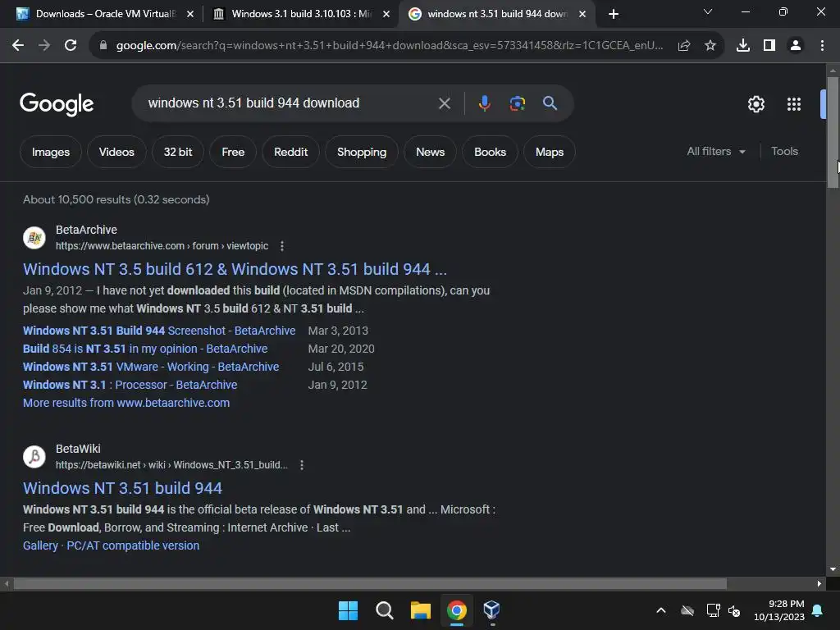Image resolution: width=840 pixels, height=630 pixels.
Task: Open the Google apps grid
Action: (x=793, y=104)
